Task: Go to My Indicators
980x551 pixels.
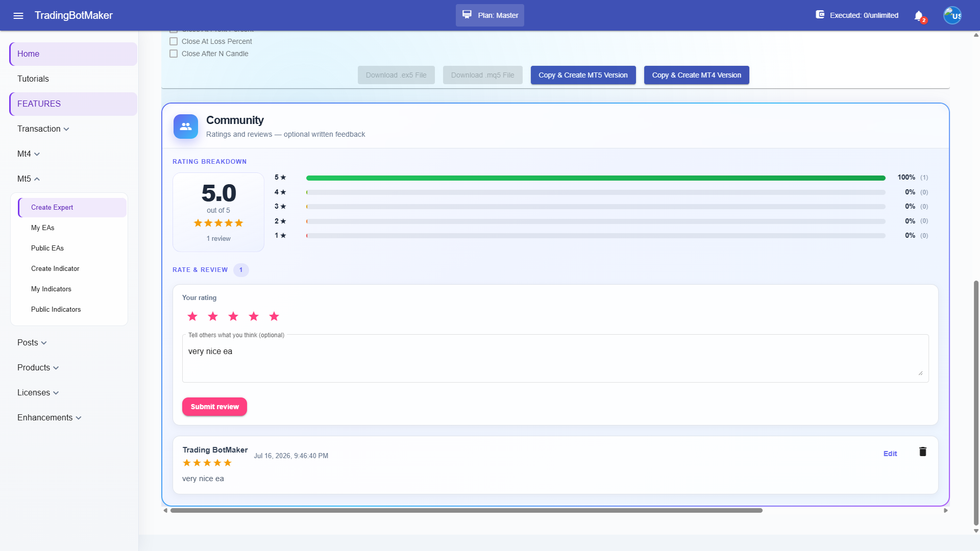Action: pyautogui.click(x=51, y=289)
